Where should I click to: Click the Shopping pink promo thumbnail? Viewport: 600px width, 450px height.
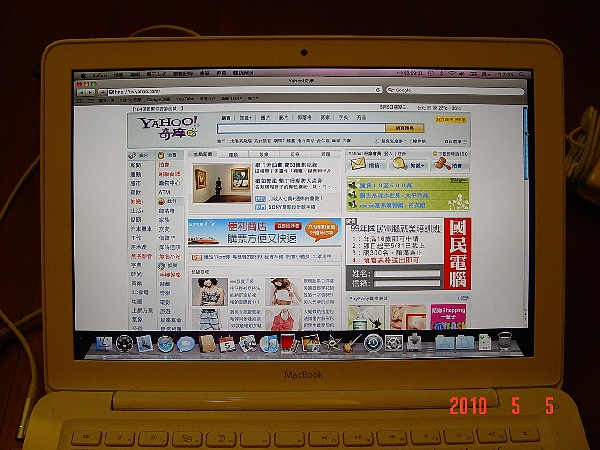(448, 316)
